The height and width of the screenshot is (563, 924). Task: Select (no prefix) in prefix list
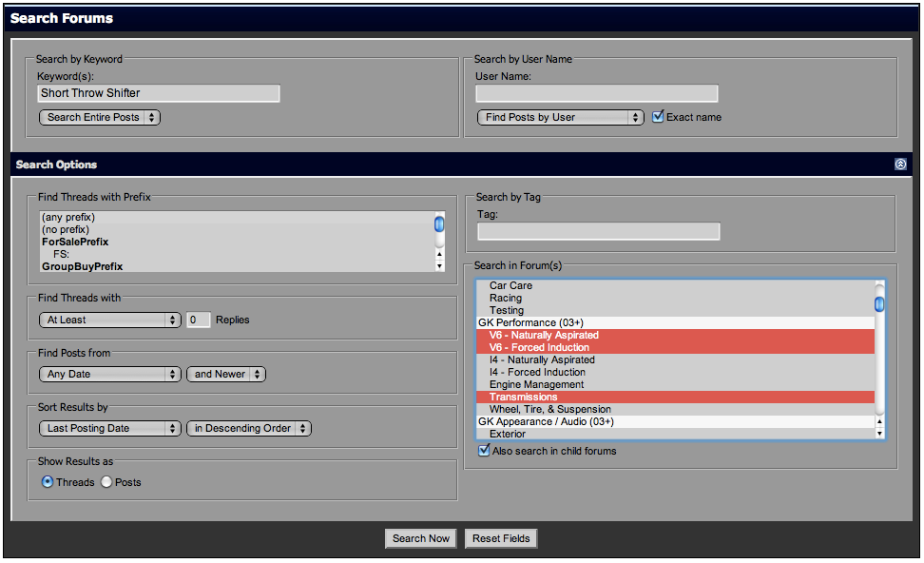tap(237, 229)
